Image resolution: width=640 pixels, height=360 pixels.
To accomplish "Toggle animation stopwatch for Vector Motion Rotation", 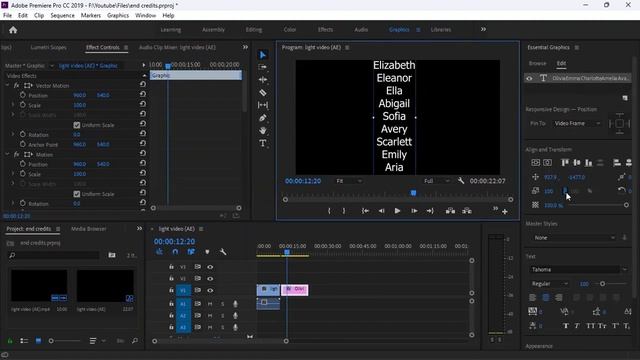I will [x=22, y=134].
